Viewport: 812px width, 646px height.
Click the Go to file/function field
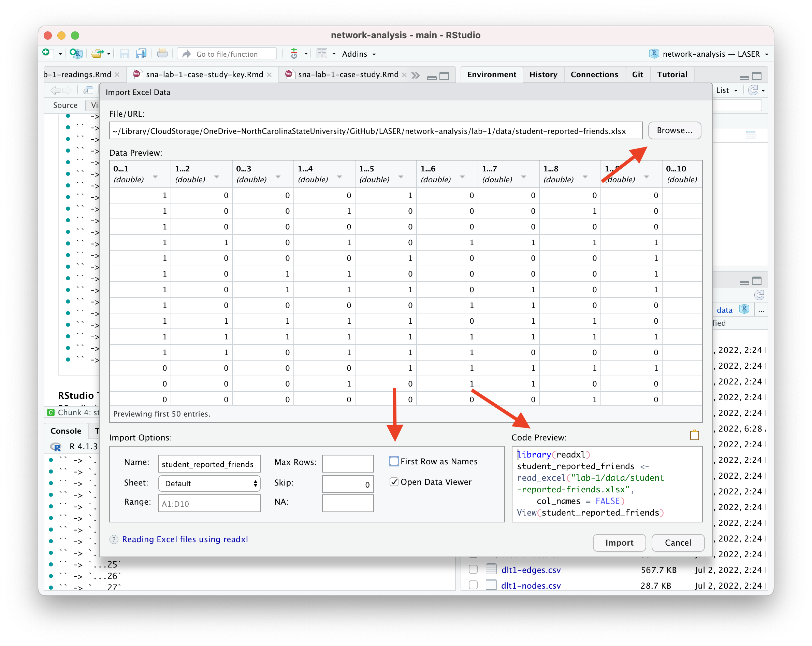(227, 54)
